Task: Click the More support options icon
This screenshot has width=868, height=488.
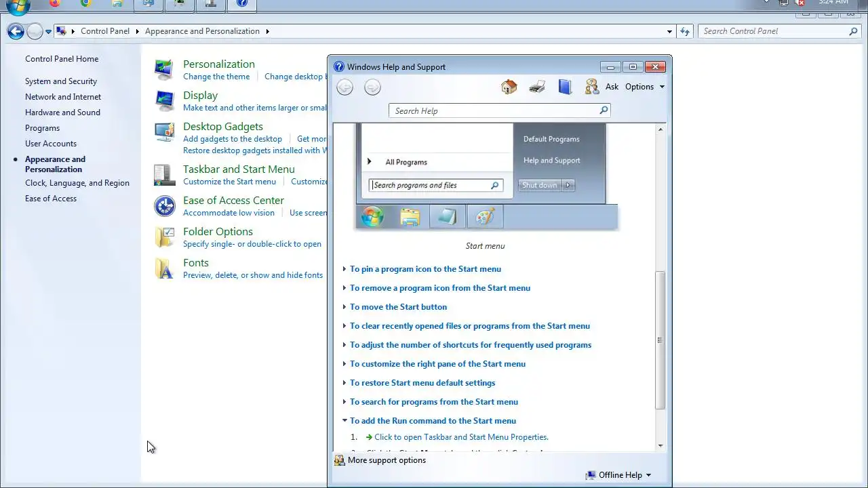Action: tap(340, 460)
